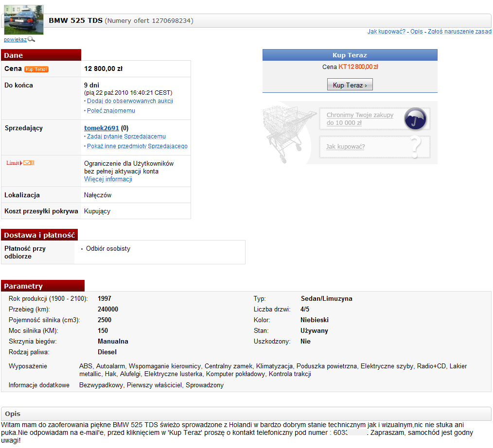The image size is (493, 448).
Task: Jump to Opis via top link
Action: (416, 32)
